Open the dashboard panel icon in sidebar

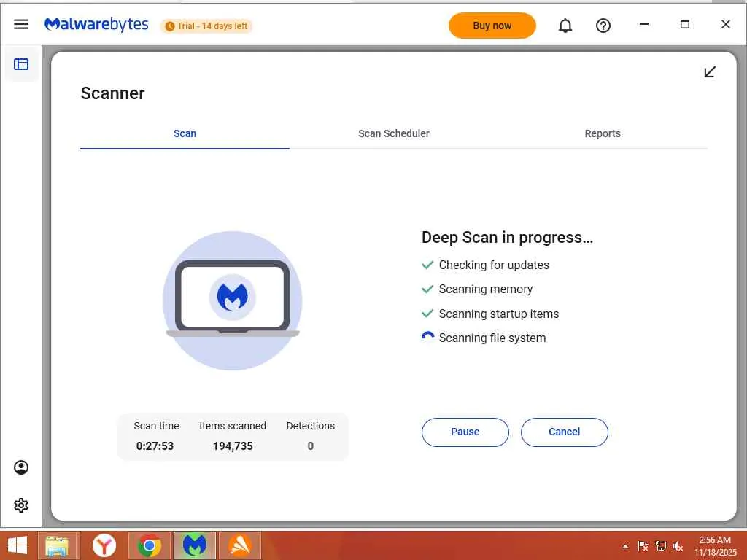coord(21,64)
